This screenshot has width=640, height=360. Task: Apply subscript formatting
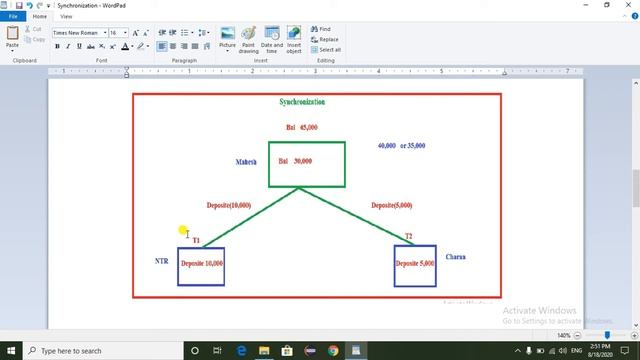(102, 46)
